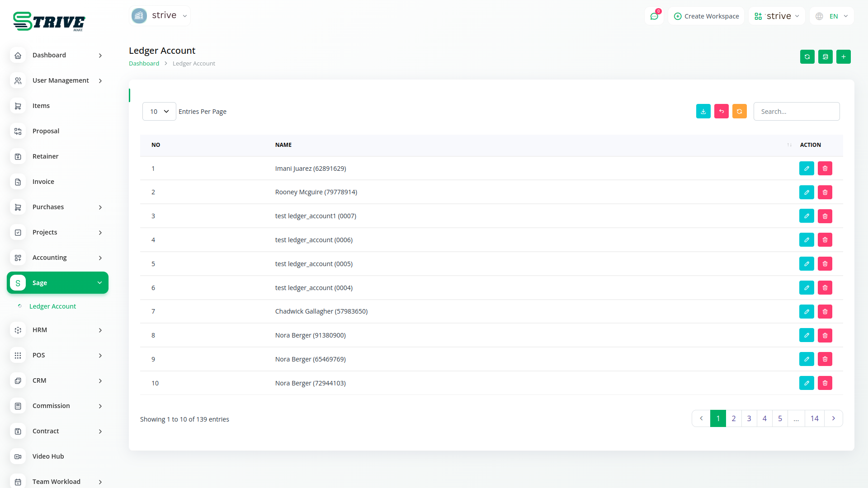Open the Invoice sidebar menu item

pos(43,182)
